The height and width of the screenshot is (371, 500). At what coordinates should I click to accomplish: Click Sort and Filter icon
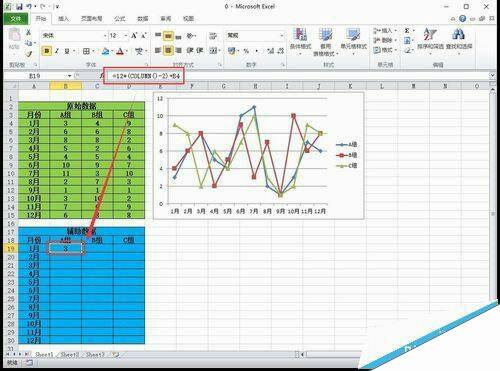(x=430, y=34)
